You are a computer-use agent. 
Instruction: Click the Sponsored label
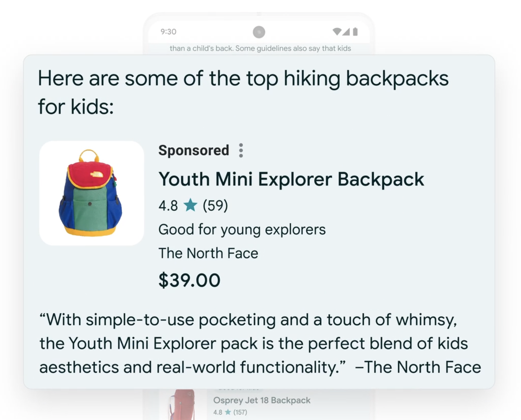point(194,150)
